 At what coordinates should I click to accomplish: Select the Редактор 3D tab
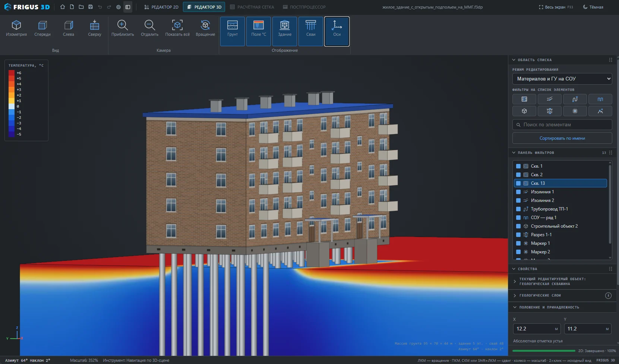point(204,7)
